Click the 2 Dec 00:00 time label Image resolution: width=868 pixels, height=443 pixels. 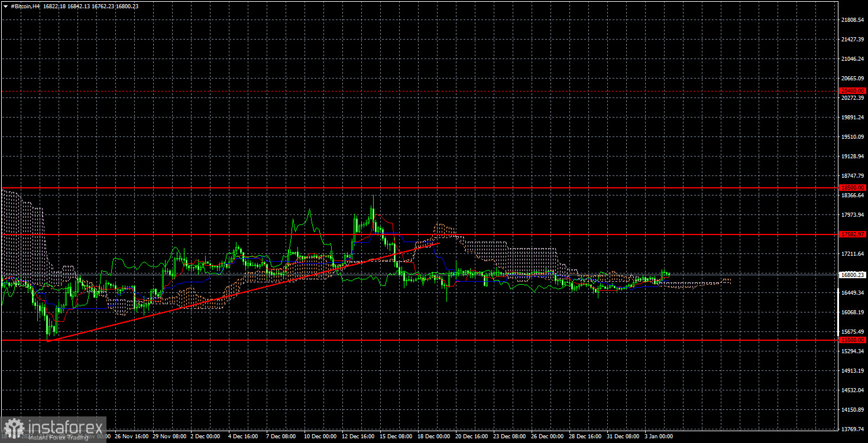point(205,437)
